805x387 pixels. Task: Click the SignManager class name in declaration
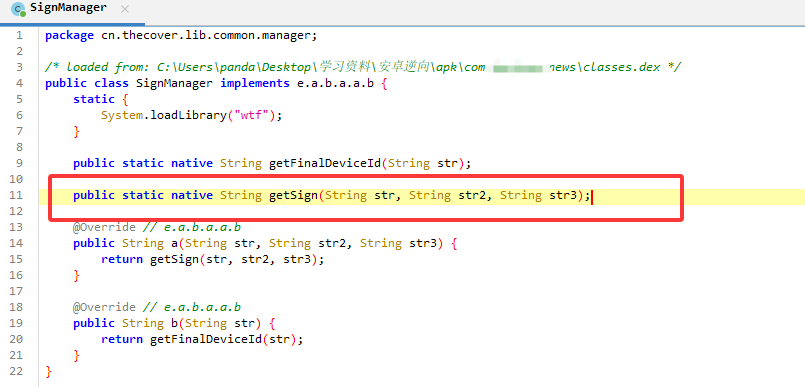pos(174,83)
